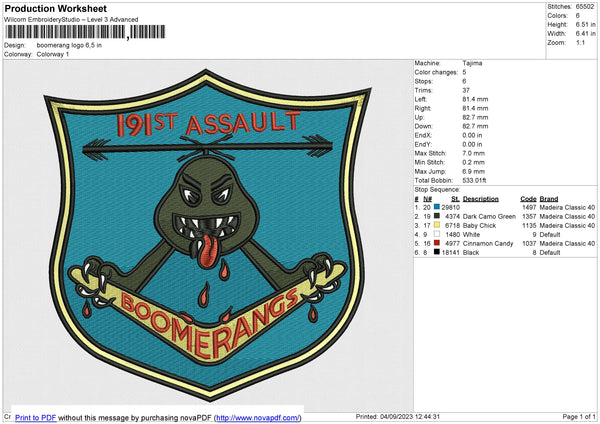This screenshot has height=424, width=600.
Task: Click the embroidery patch design preview
Action: pyautogui.click(x=207, y=234)
